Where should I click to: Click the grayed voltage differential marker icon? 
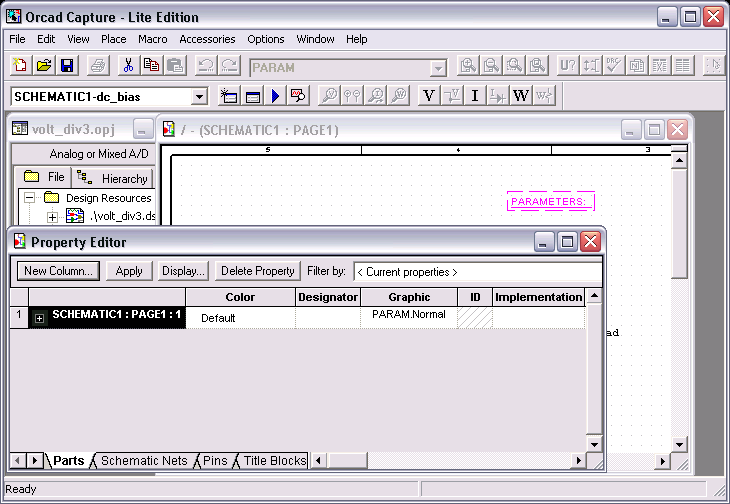352,96
